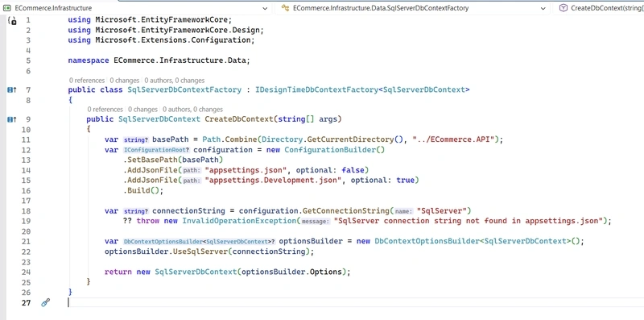The image size is (644, 320).
Task: Click line number 20 in the gutter
Action: coord(26,231)
